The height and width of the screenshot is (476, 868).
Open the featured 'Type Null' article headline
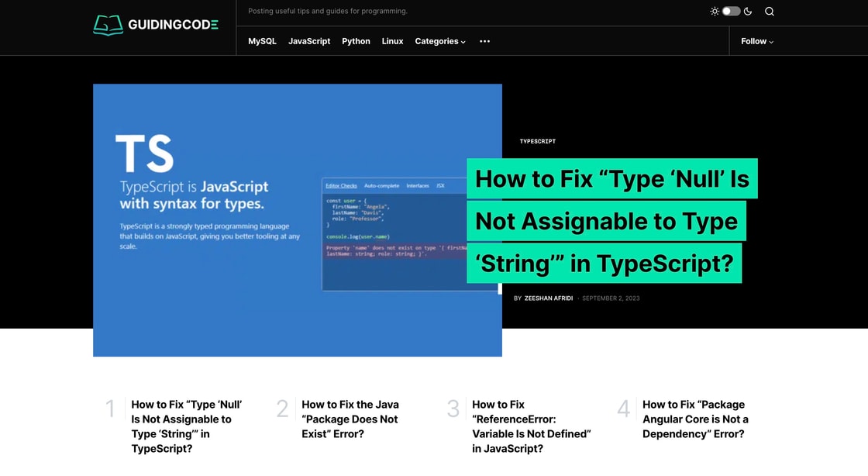point(611,221)
